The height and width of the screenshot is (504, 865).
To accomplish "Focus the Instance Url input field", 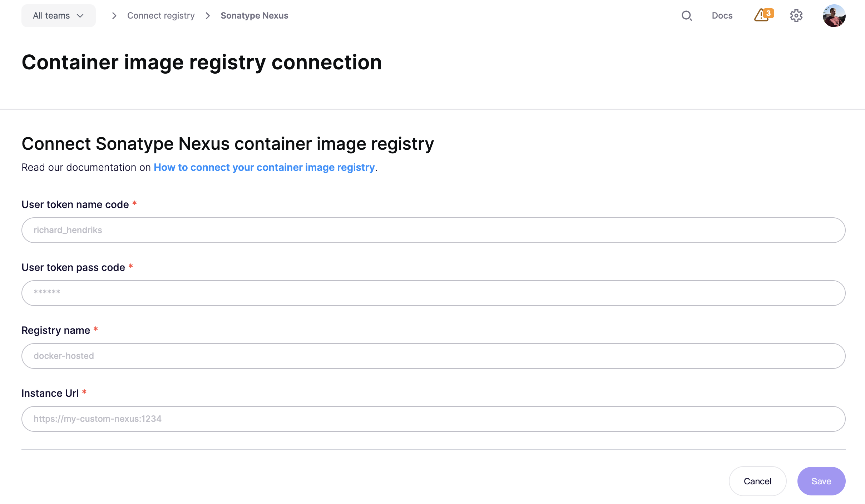I will click(x=433, y=419).
